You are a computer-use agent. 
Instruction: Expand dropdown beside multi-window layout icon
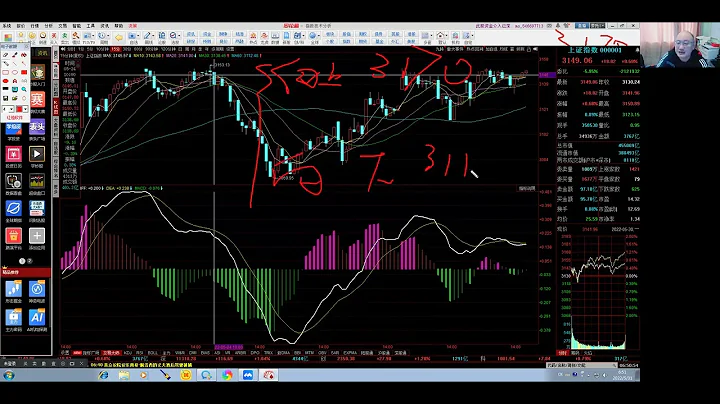(x=432, y=35)
